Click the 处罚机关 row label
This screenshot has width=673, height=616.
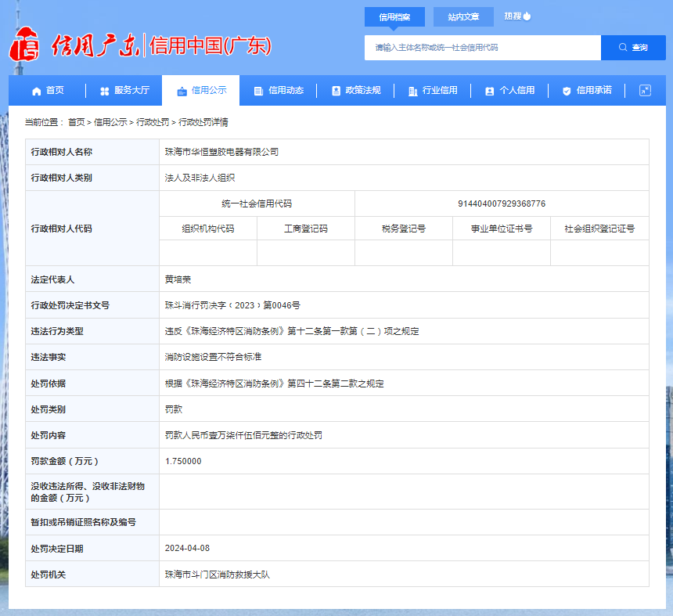tap(48, 575)
